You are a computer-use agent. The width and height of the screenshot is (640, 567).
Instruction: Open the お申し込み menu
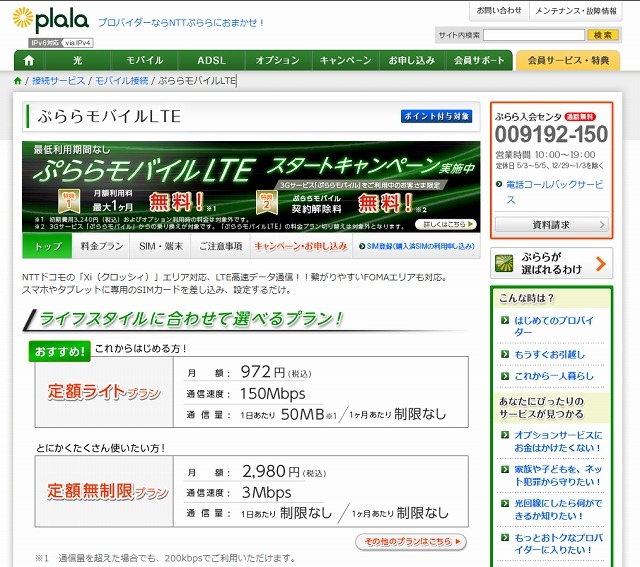point(412,60)
